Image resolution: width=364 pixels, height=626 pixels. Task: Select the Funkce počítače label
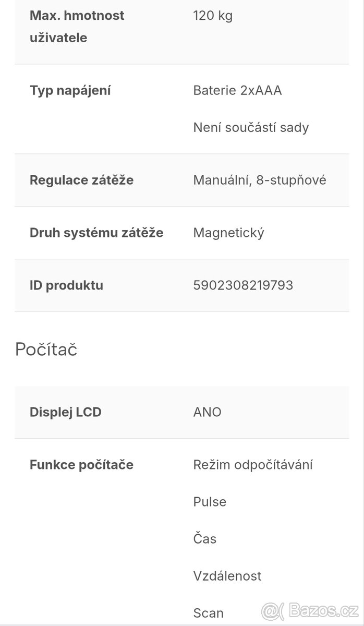click(81, 465)
